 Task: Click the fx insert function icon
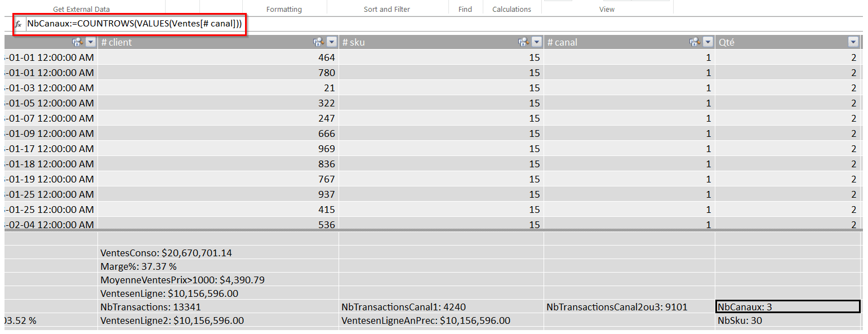(x=18, y=24)
